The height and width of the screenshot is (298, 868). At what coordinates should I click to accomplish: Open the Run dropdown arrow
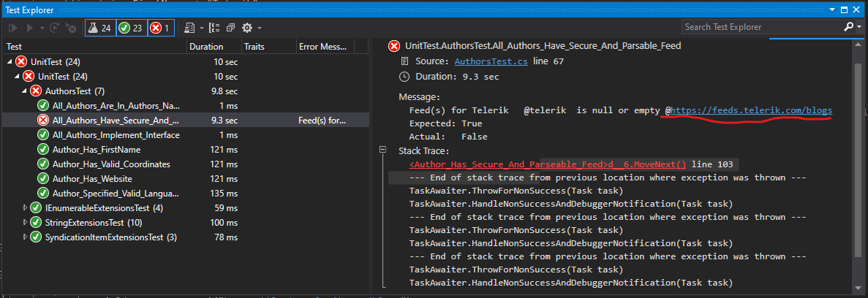42,28
